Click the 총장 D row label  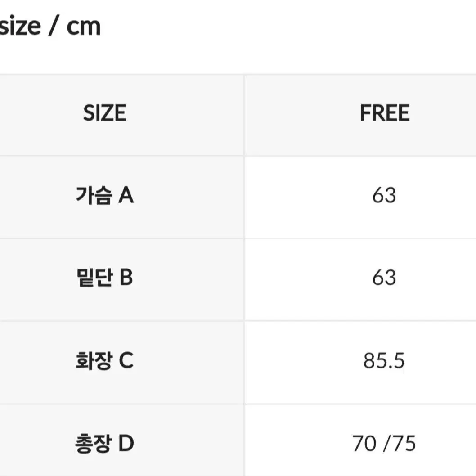pyautogui.click(x=105, y=443)
